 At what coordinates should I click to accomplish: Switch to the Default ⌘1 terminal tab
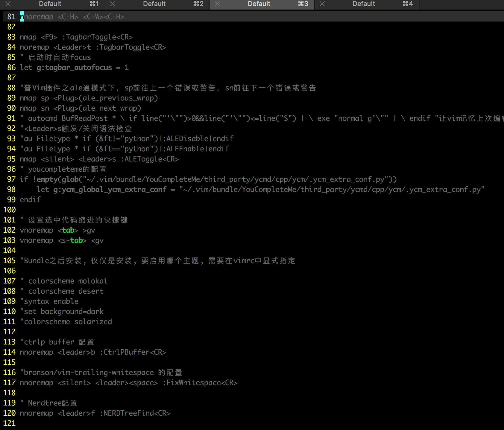[x=52, y=4]
